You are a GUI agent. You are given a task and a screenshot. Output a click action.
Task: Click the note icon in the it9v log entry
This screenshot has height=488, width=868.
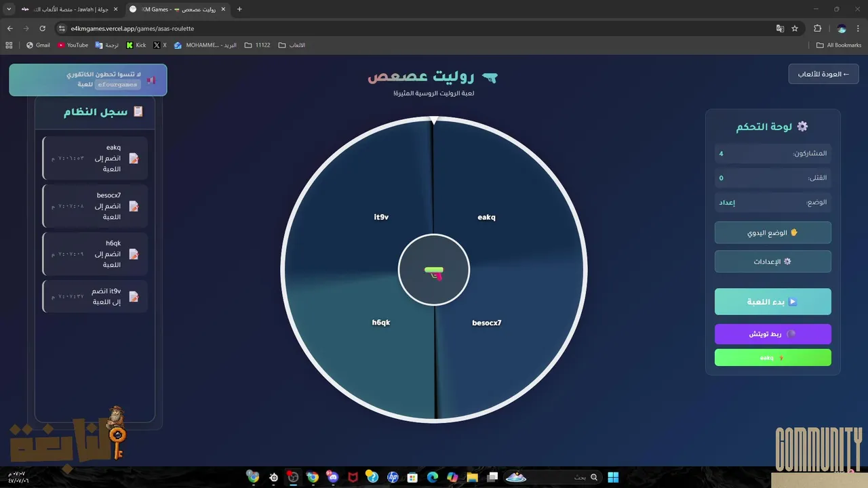click(x=134, y=296)
